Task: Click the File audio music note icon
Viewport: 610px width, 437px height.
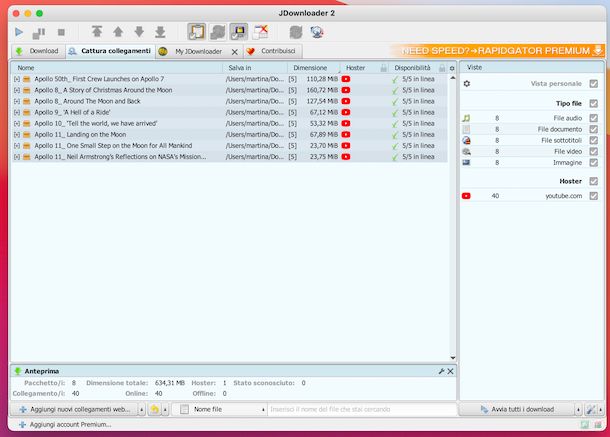Action: click(466, 118)
